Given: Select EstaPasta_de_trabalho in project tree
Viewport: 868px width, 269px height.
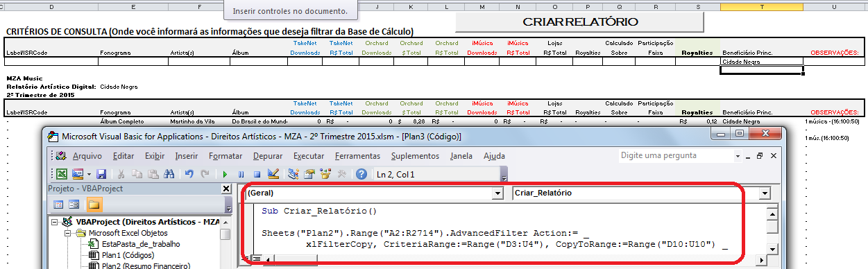Looking at the screenshot, I should 141,244.
